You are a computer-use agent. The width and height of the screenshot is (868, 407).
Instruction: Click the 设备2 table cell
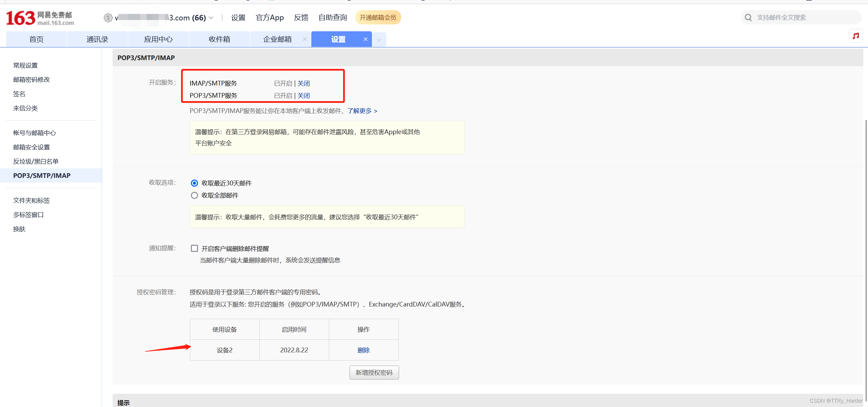pos(224,350)
